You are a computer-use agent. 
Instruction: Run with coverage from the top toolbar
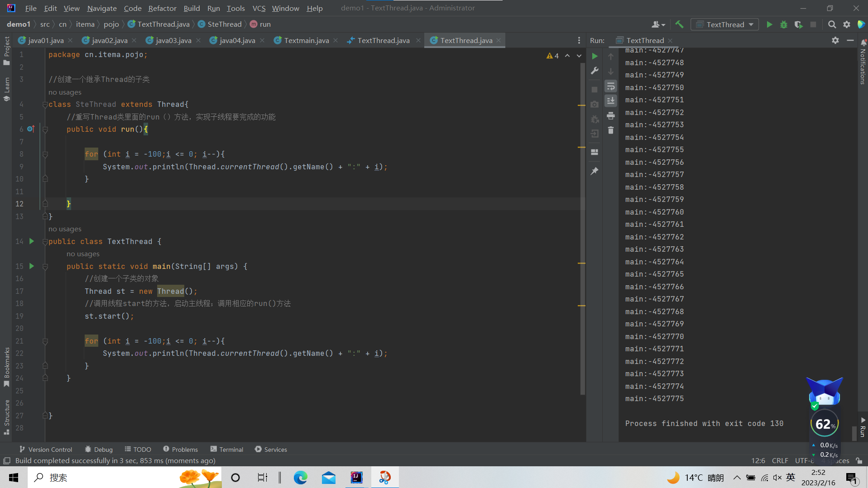(798, 24)
